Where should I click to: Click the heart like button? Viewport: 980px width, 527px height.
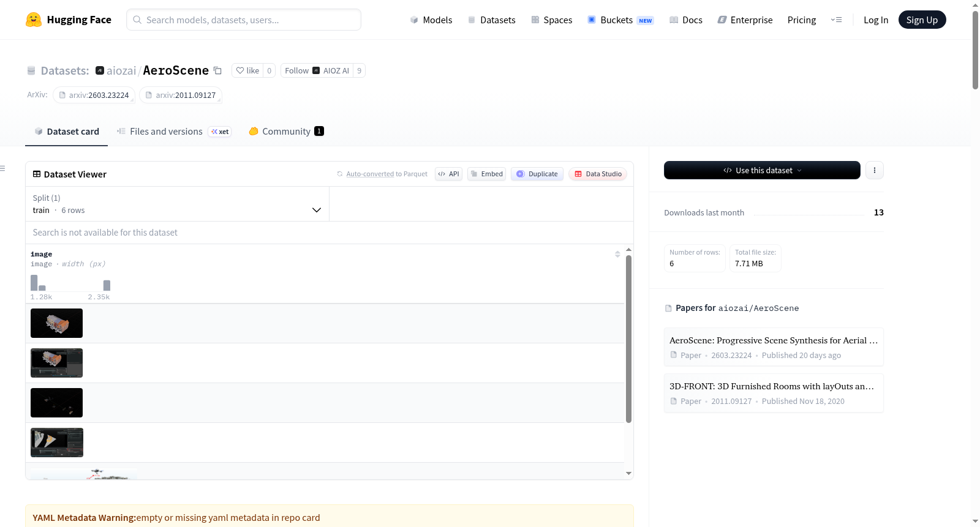pos(247,70)
